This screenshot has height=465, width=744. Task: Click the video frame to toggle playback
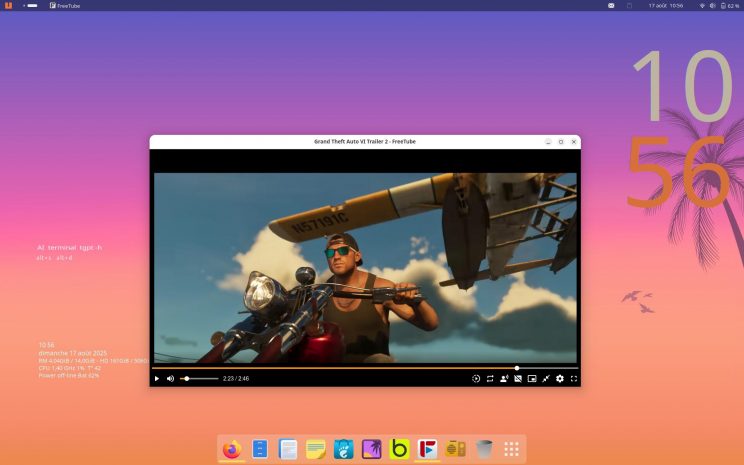coord(365,268)
